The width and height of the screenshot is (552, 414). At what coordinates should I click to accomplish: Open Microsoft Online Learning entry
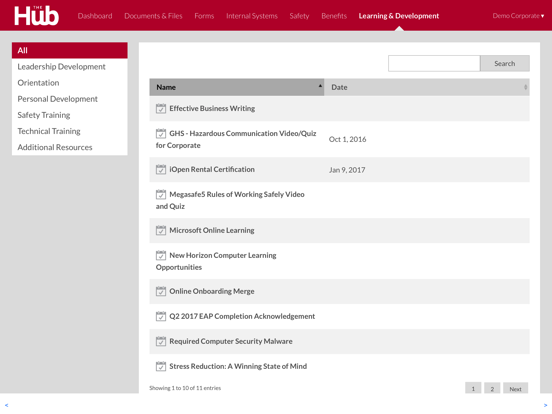212,230
